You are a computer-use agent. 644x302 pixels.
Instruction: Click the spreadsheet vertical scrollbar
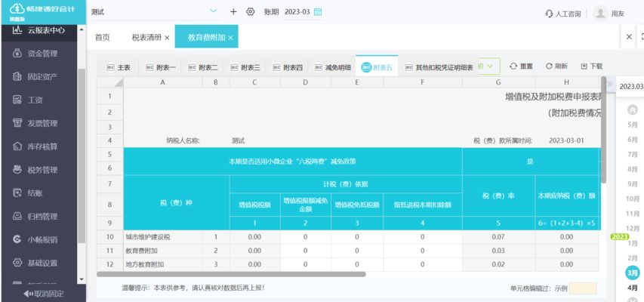(603, 129)
